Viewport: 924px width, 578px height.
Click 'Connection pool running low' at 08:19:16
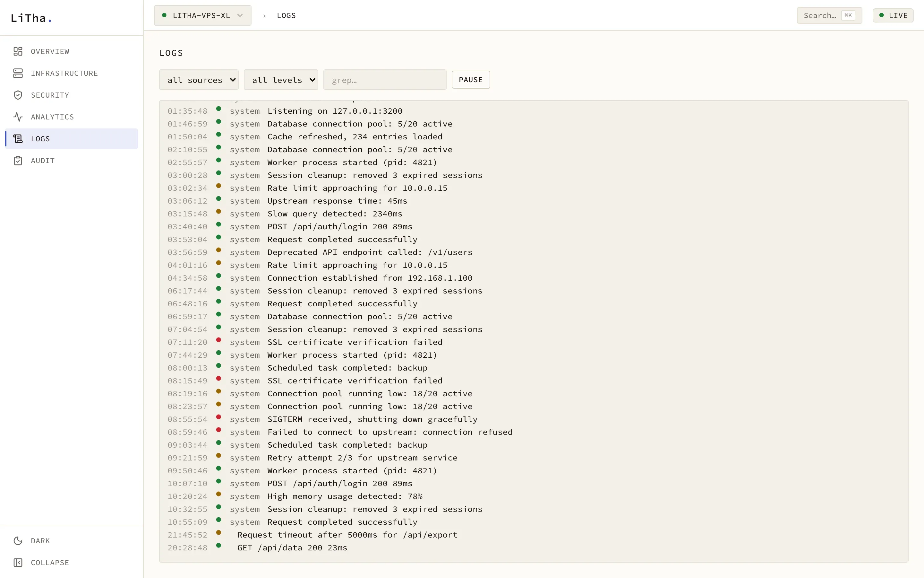click(x=370, y=393)
